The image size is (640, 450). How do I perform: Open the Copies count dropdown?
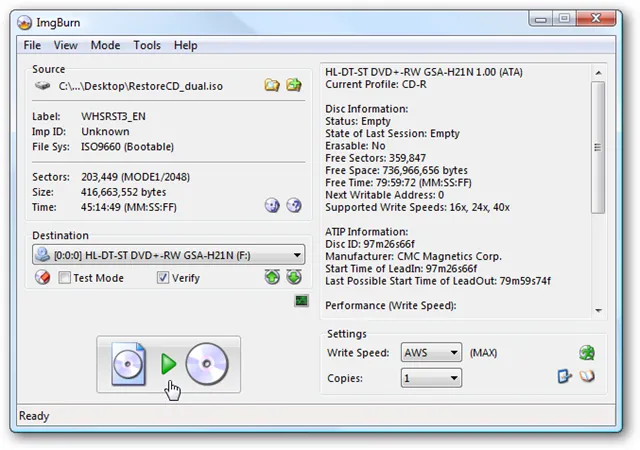click(x=454, y=379)
